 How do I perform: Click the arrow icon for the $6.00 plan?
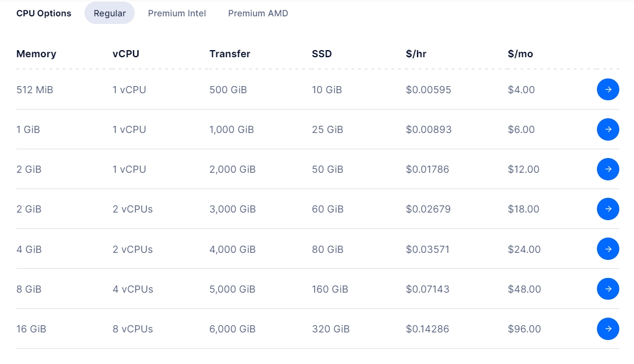(608, 129)
